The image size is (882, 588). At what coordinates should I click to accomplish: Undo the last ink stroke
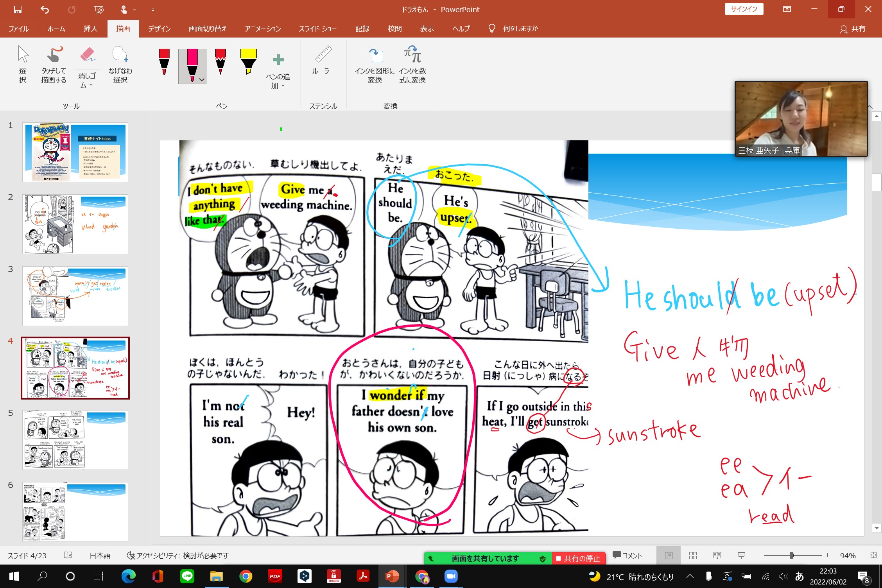pyautogui.click(x=45, y=9)
